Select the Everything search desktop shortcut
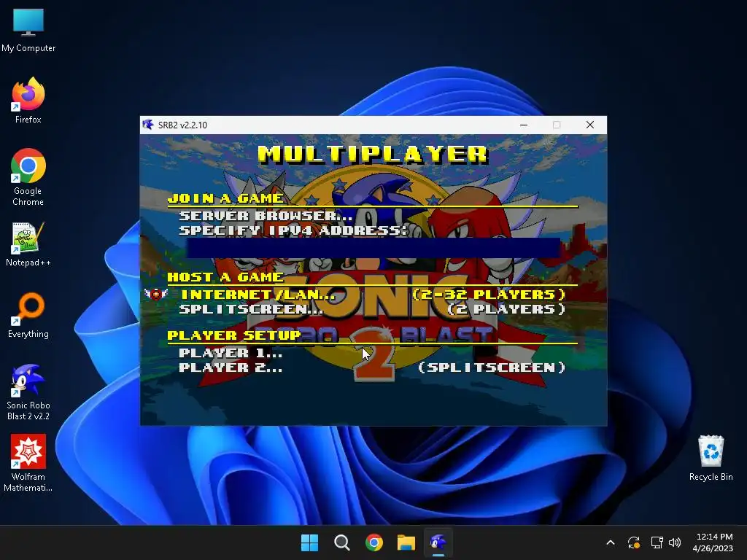Screen dimensions: 747x560 (x=28, y=315)
